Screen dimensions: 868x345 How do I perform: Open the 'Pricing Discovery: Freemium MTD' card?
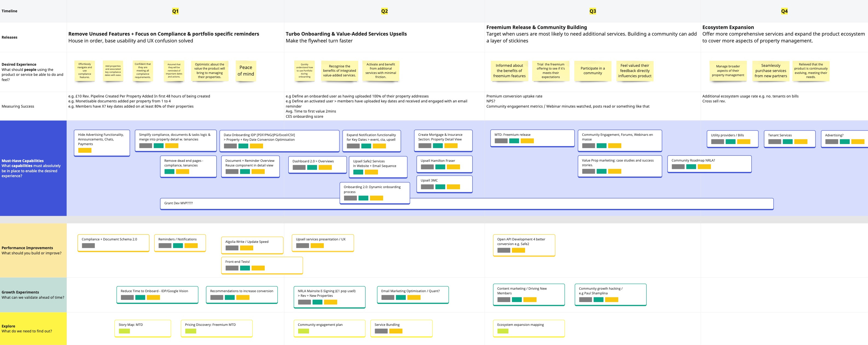217,329
